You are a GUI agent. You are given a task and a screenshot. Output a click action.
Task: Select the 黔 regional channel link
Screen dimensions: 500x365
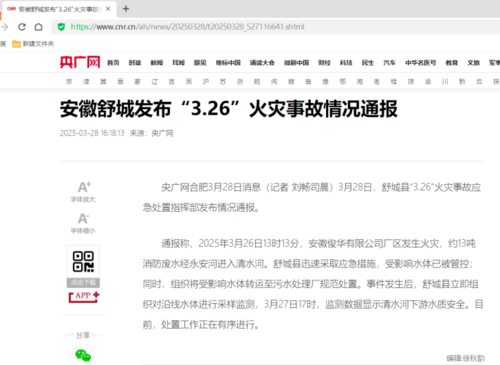click(x=462, y=82)
